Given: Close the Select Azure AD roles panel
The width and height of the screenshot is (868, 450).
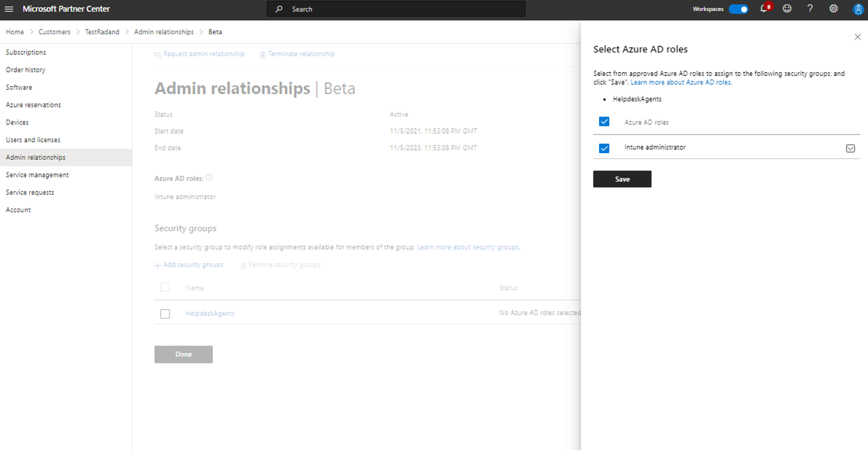Looking at the screenshot, I should tap(858, 37).
